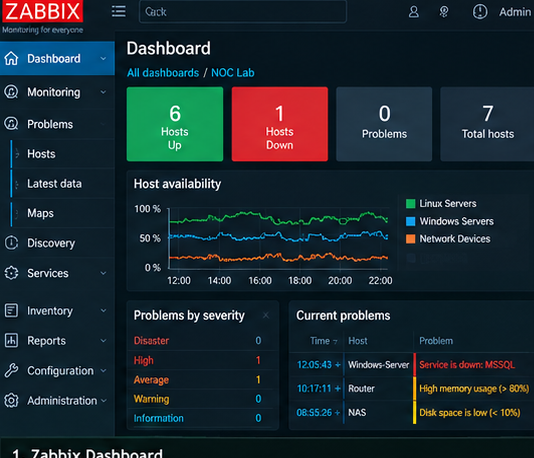Click the Host column header

click(358, 341)
